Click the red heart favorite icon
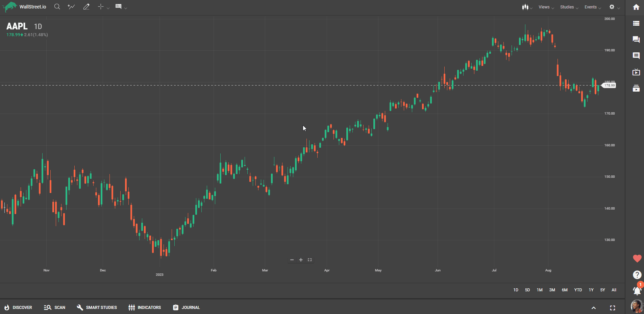644x314 pixels. point(637,259)
